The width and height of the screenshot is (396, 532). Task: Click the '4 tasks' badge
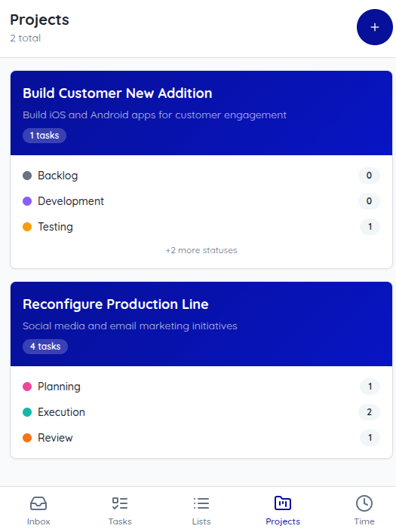click(45, 347)
